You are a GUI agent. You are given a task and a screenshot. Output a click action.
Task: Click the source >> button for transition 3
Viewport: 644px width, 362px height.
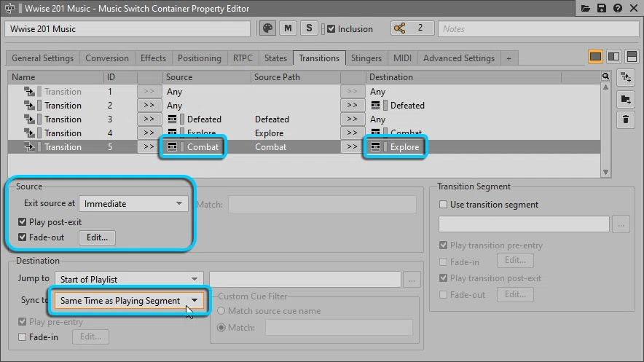(x=149, y=119)
